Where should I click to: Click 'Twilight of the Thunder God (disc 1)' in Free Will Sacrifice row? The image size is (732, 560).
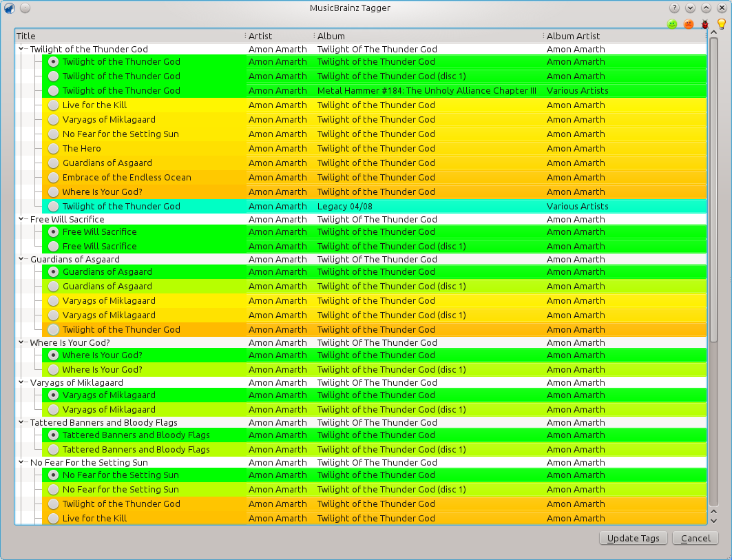point(392,246)
